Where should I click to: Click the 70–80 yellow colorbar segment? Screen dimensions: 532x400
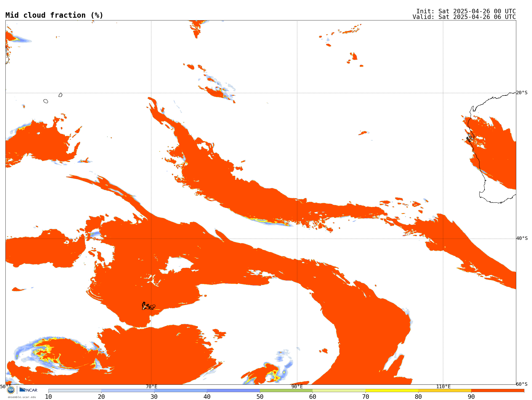tap(392, 391)
